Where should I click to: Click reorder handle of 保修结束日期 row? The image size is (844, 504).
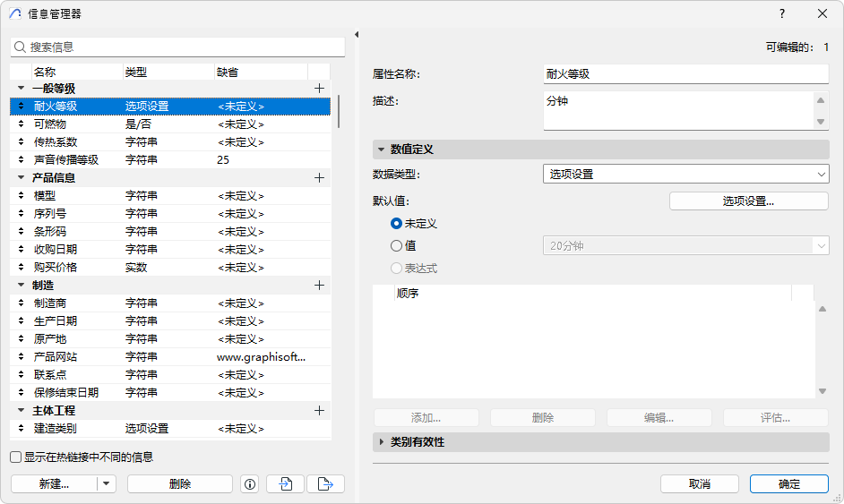21,393
